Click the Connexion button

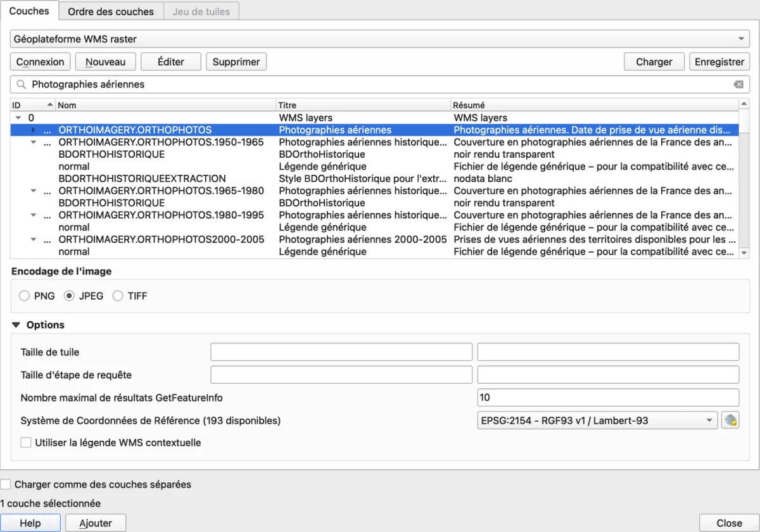41,61
